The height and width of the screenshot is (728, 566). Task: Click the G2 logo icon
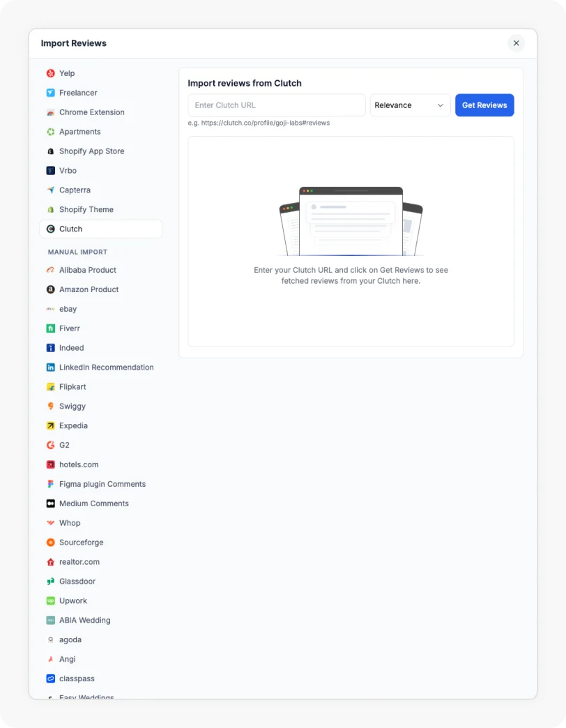tap(51, 446)
